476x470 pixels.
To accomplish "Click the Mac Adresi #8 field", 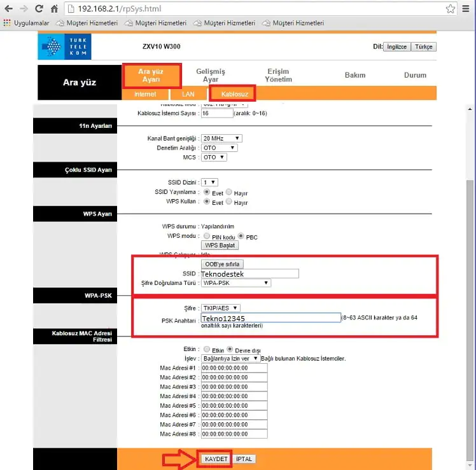I will coord(234,434).
